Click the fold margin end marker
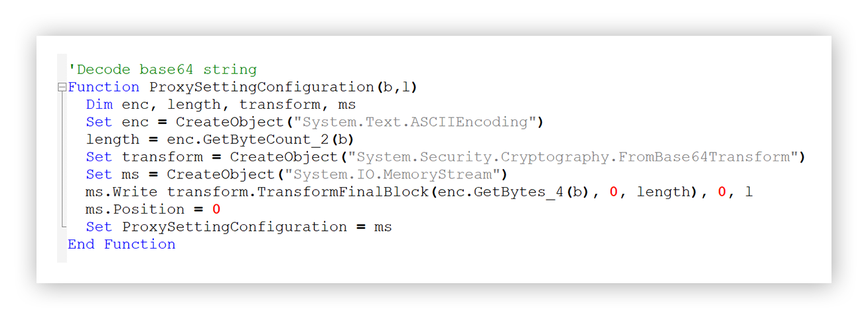The image size is (868, 321). pos(64,227)
